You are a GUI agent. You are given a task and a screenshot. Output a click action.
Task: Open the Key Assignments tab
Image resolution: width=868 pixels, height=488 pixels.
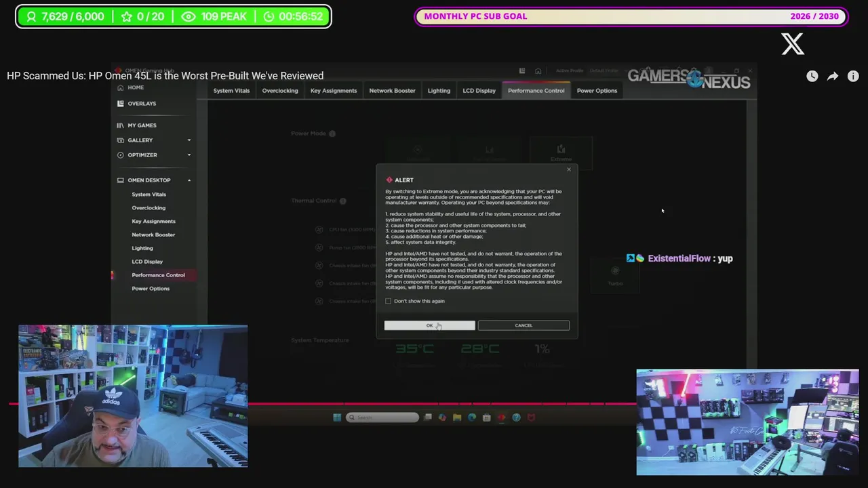pos(334,91)
